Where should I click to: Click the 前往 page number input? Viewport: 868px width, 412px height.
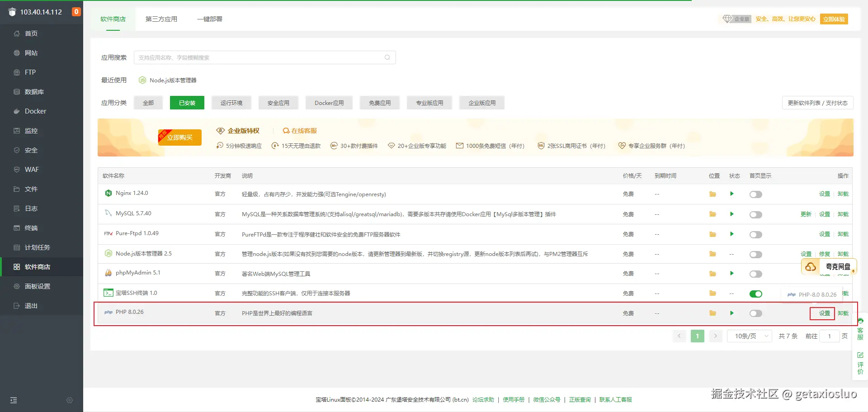pyautogui.click(x=830, y=336)
